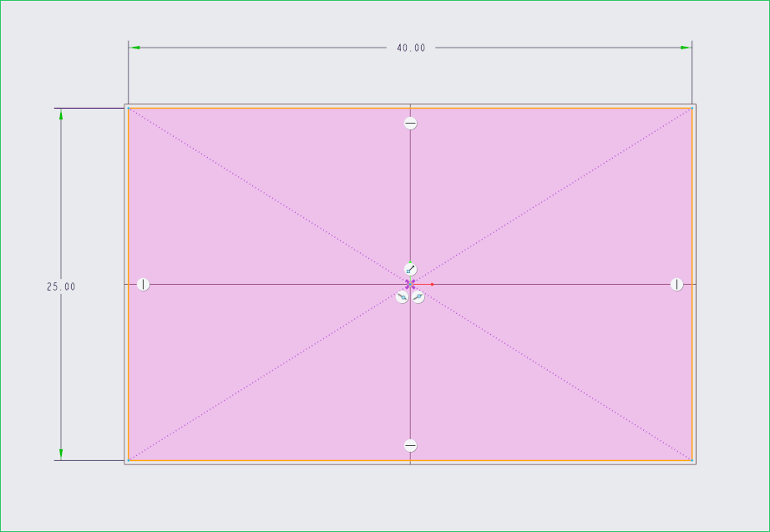This screenshot has width=770, height=532.
Task: Select the purple X center point marker
Action: pos(410,284)
